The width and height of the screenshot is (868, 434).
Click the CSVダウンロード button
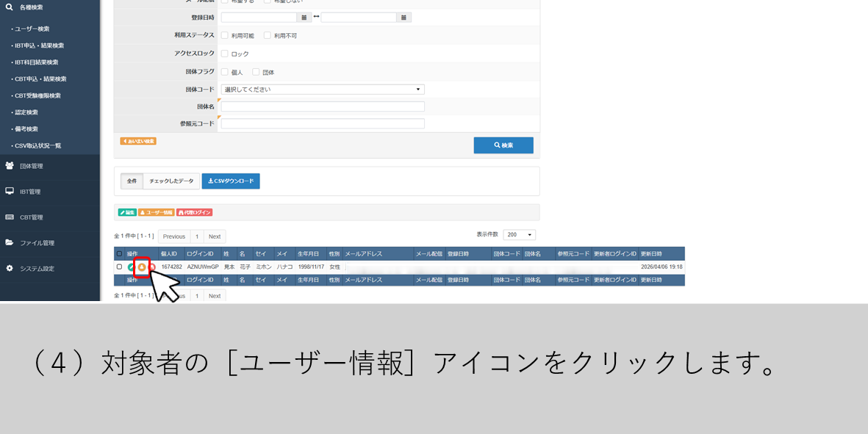click(231, 181)
